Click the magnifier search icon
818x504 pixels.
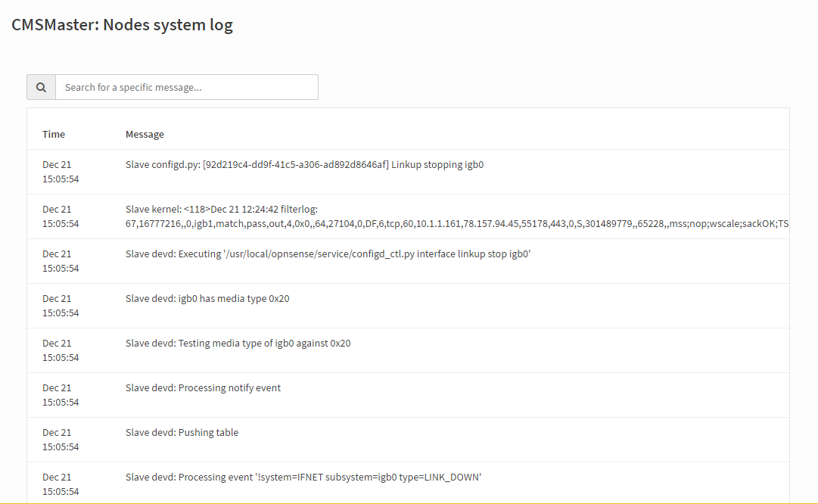[41, 87]
